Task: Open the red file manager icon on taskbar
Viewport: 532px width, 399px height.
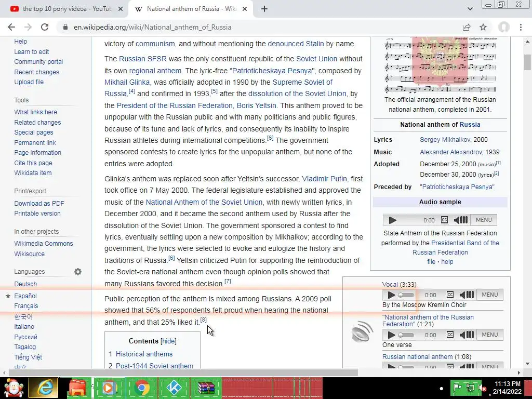Action: pyautogui.click(x=77, y=388)
